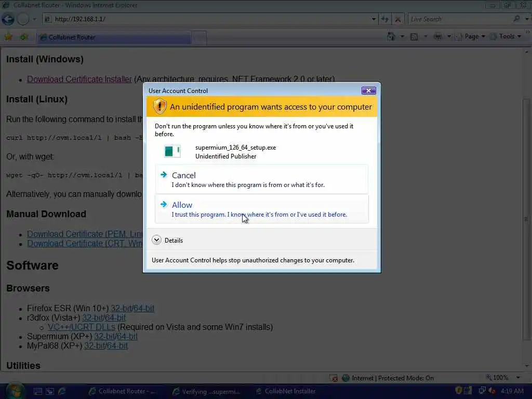Click the Print toolbar icon
532x399 pixels.
point(438,36)
